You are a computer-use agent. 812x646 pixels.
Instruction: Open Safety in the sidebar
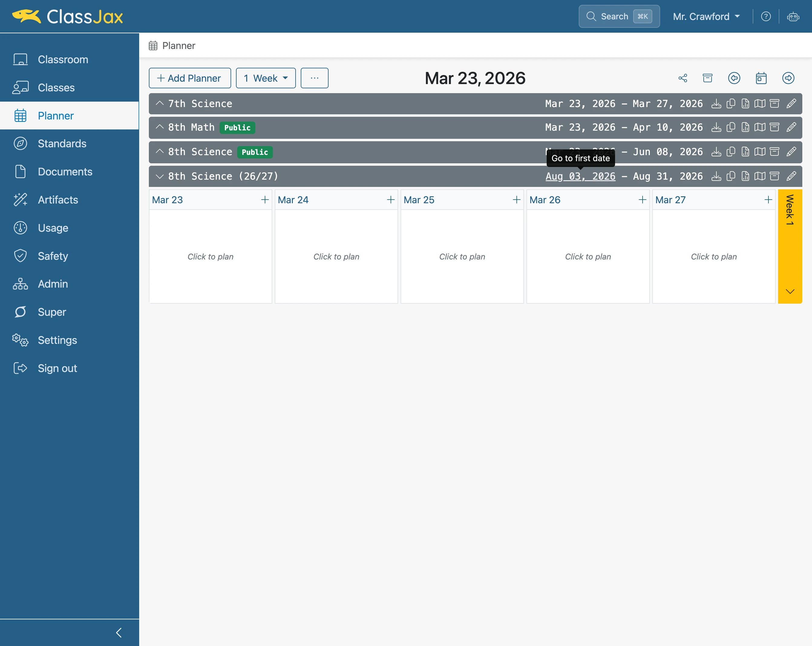coord(69,256)
